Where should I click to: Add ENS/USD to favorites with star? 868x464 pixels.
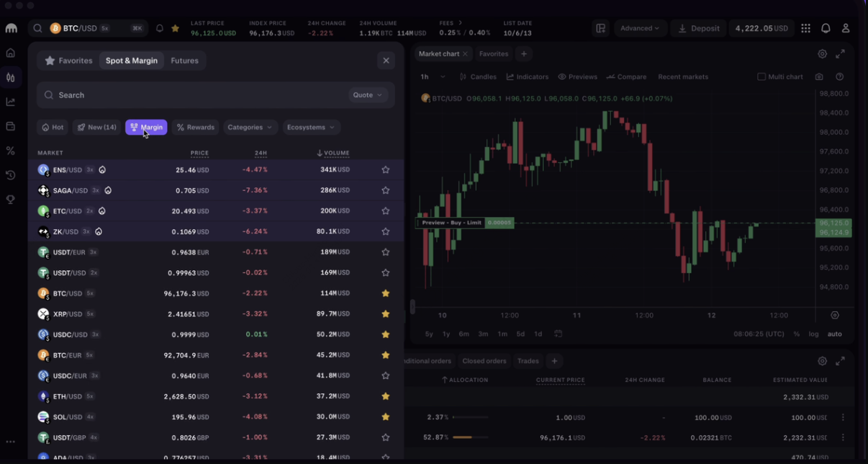point(386,170)
